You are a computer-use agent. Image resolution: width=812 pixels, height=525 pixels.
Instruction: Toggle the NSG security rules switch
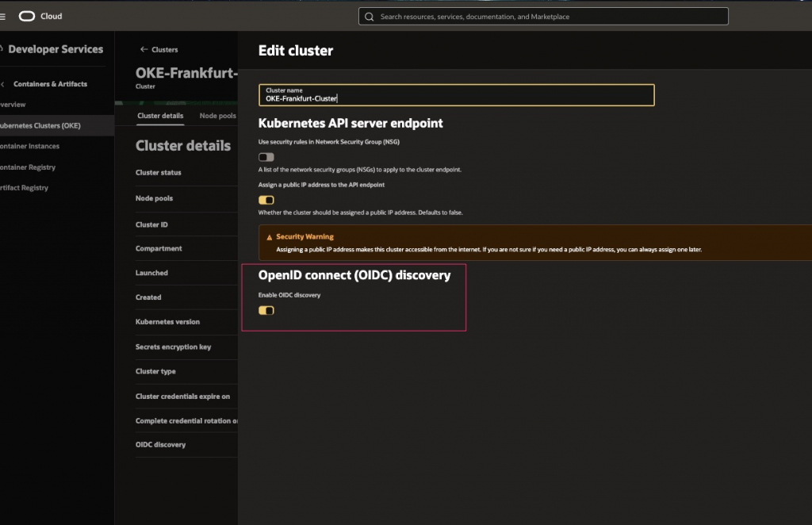click(266, 157)
